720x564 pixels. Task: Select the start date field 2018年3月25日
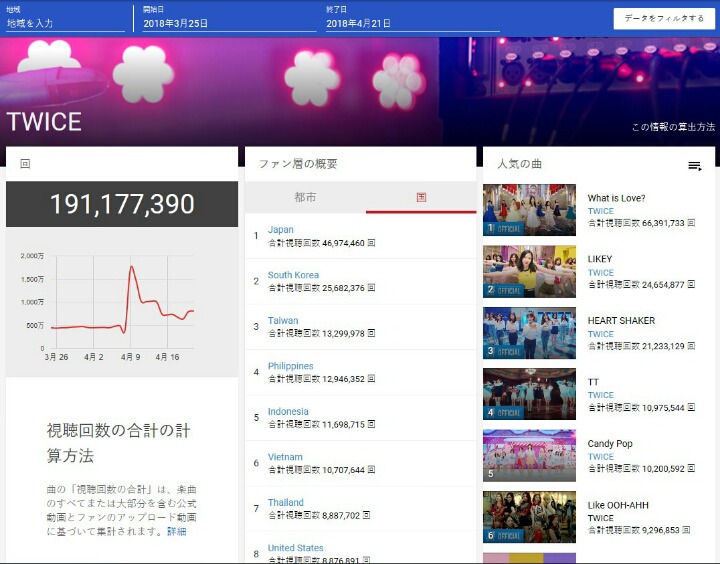(229, 23)
